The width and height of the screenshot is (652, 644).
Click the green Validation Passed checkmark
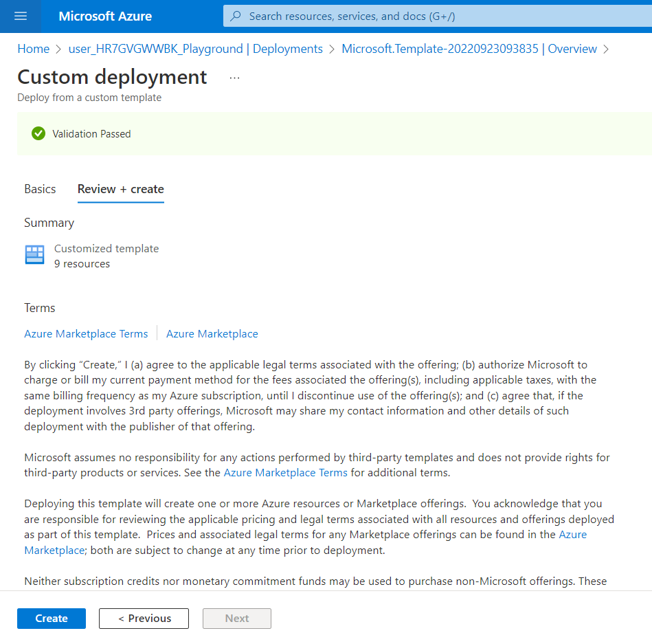coord(38,134)
